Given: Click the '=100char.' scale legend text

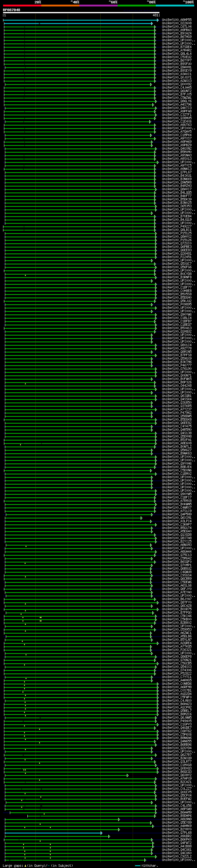Looking at the screenshot, I should [149, 865].
